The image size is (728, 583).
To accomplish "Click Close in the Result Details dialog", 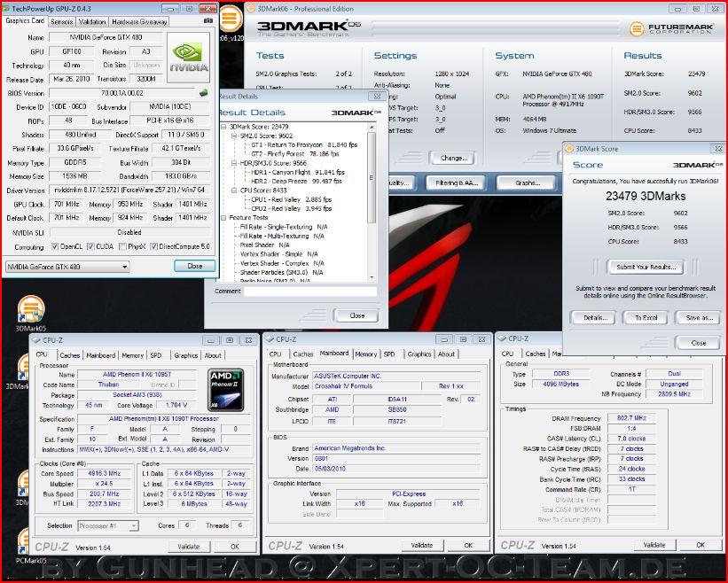I will coord(356,315).
